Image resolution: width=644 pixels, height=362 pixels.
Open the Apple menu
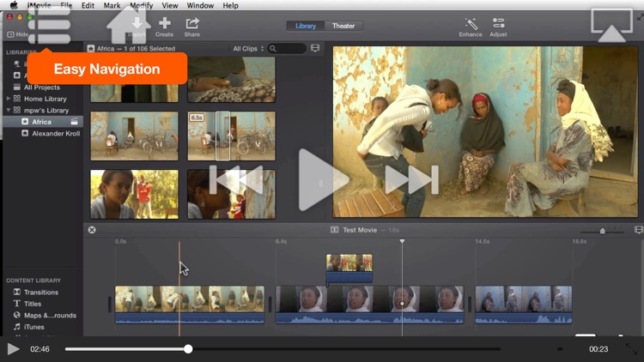(14, 5)
